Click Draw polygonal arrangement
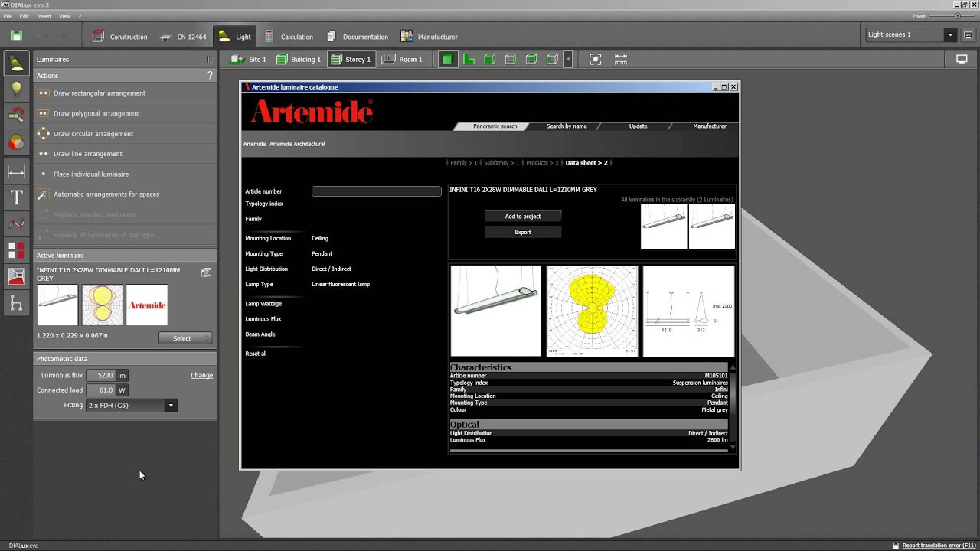This screenshot has height=551, width=980. [x=97, y=113]
